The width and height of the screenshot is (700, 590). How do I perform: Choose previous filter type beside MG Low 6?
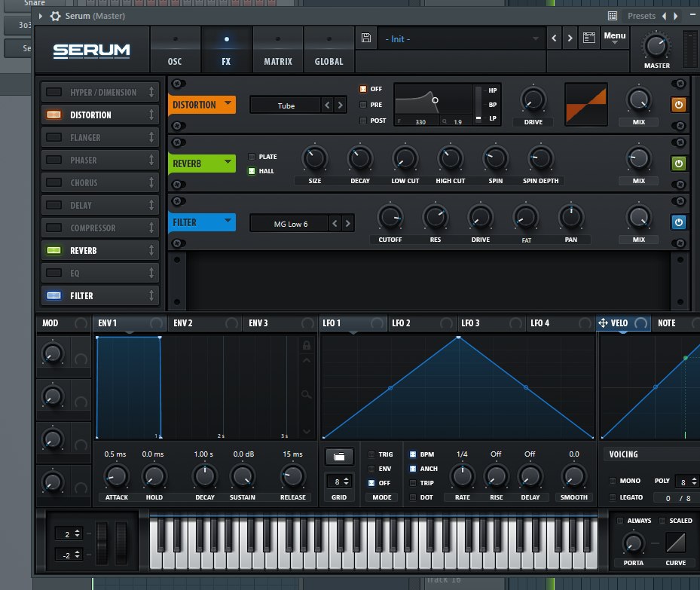tap(335, 223)
